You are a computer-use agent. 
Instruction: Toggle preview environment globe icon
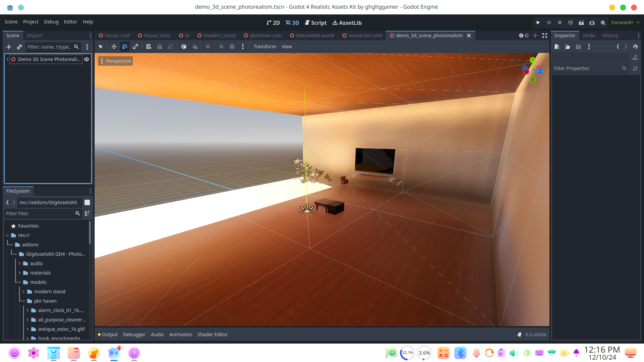pyautogui.click(x=232, y=47)
